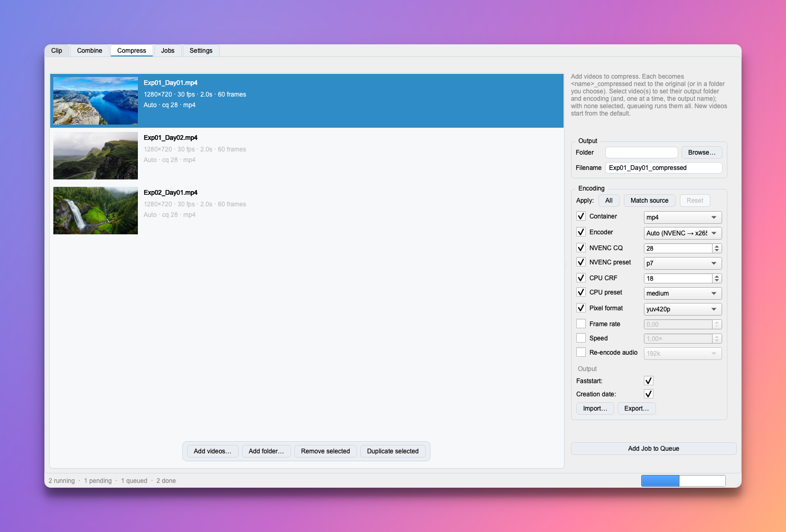The image size is (786, 532).
Task: Open the CPU preset medium dropdown
Action: [x=682, y=293]
